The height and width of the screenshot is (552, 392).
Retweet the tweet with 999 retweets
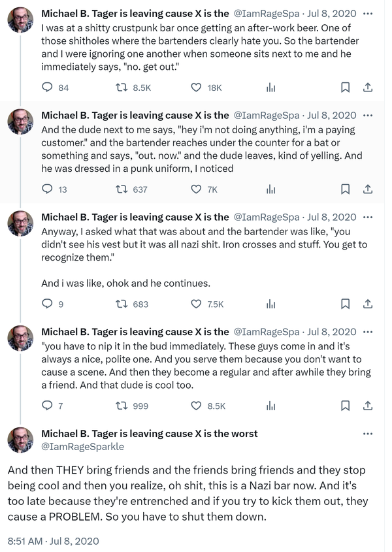point(121,406)
